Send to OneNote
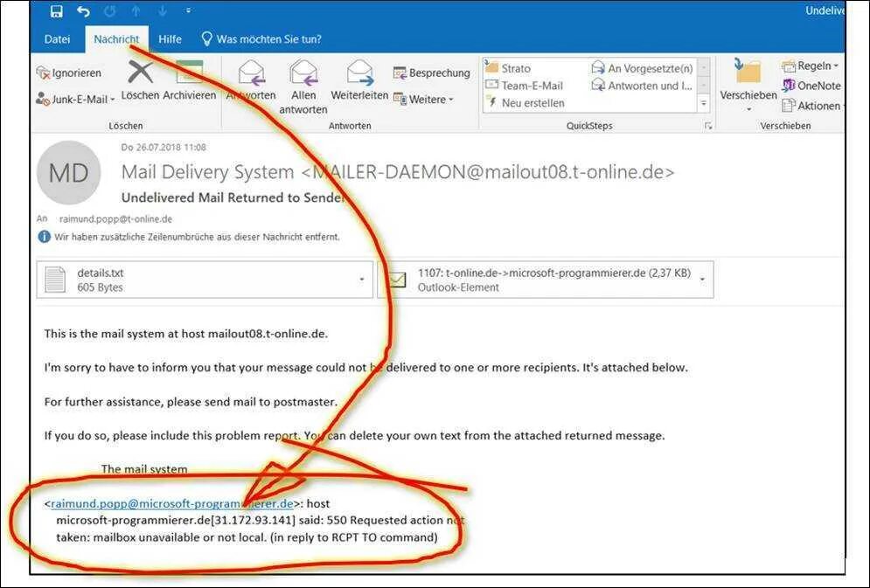The width and height of the screenshot is (870, 588). click(x=811, y=86)
